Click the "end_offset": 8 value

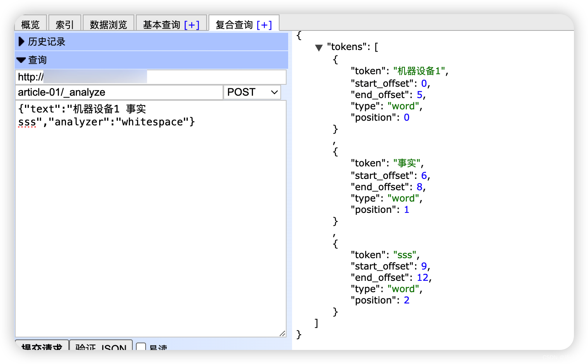pos(420,187)
